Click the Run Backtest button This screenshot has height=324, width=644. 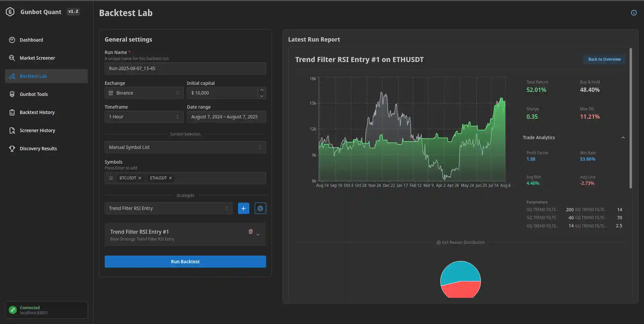tap(185, 262)
